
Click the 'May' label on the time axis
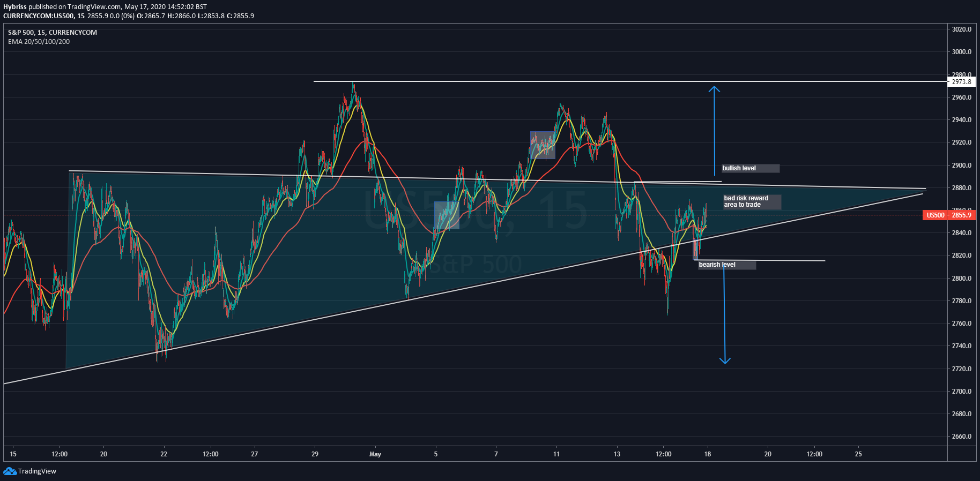click(375, 454)
